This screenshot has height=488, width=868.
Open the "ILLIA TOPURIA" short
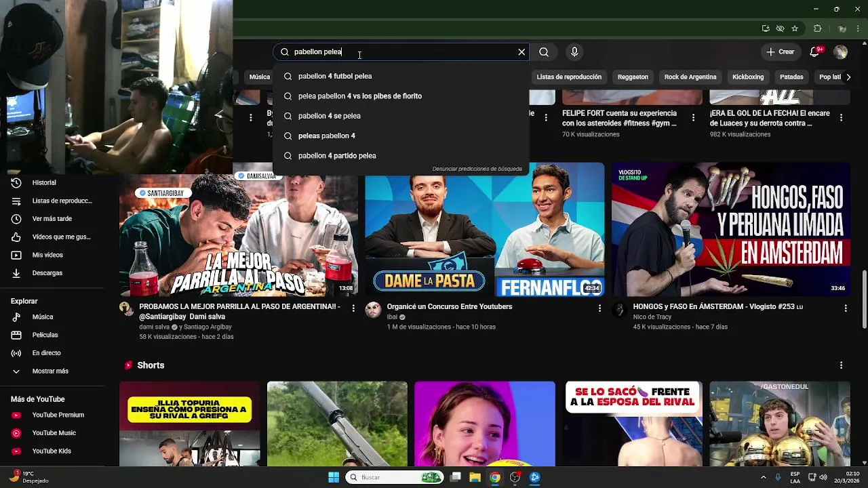pyautogui.click(x=190, y=424)
